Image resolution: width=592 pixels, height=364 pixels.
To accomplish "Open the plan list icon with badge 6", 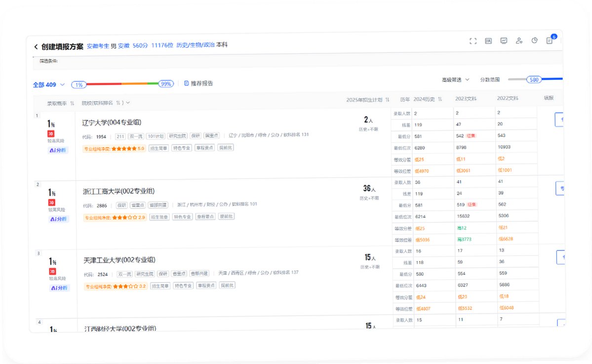I will [550, 40].
